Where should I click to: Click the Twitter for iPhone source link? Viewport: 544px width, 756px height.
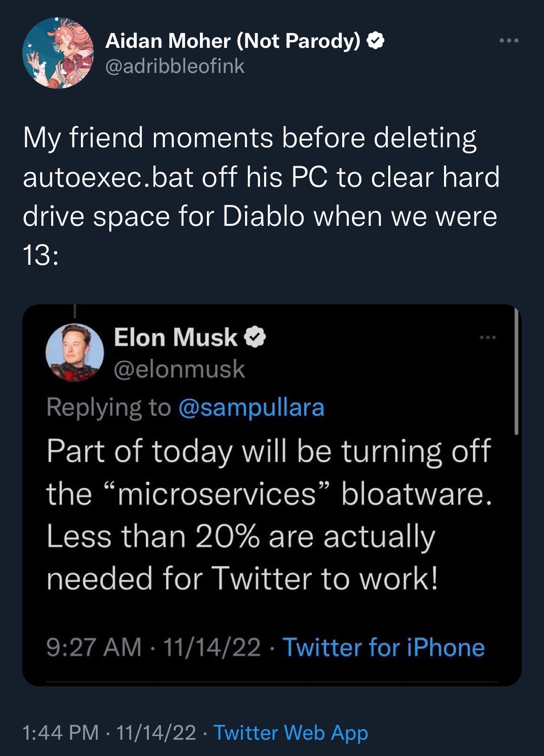(384, 647)
